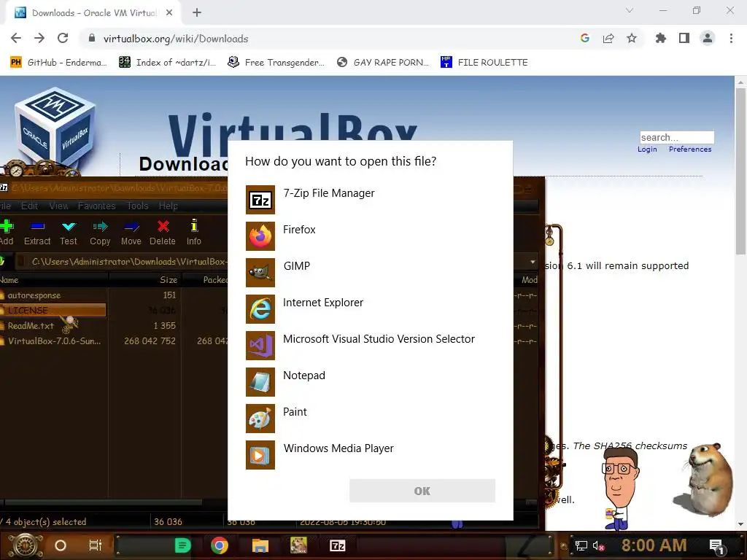
Task: Go back in Chrome
Action: [x=16, y=38]
